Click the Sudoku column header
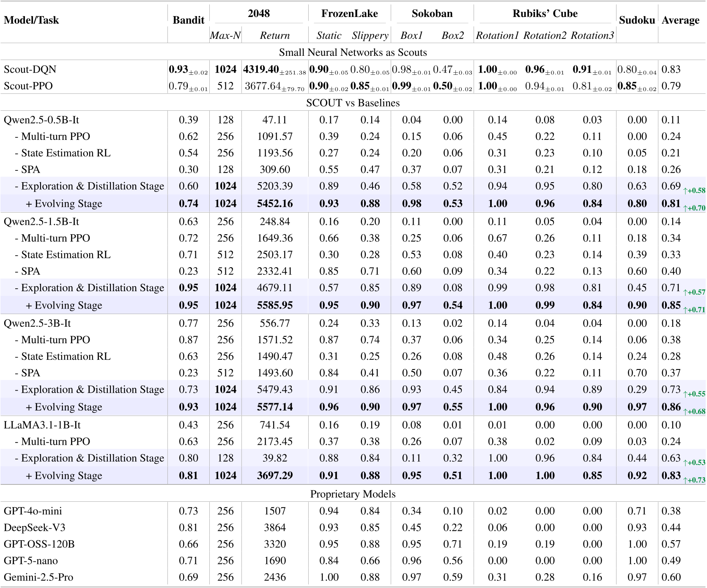Viewport: 707px width, 588px height. click(636, 20)
